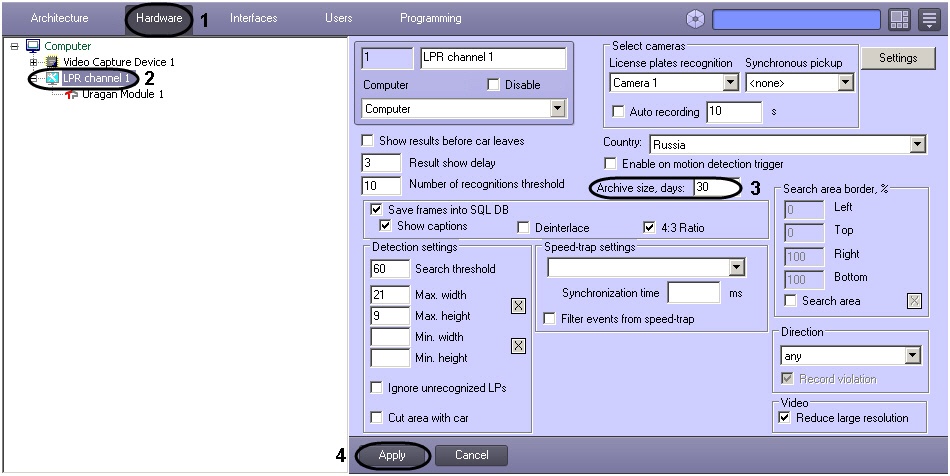This screenshot has width=950, height=476.
Task: Click the Computer icon in the tree
Action: tap(33, 46)
